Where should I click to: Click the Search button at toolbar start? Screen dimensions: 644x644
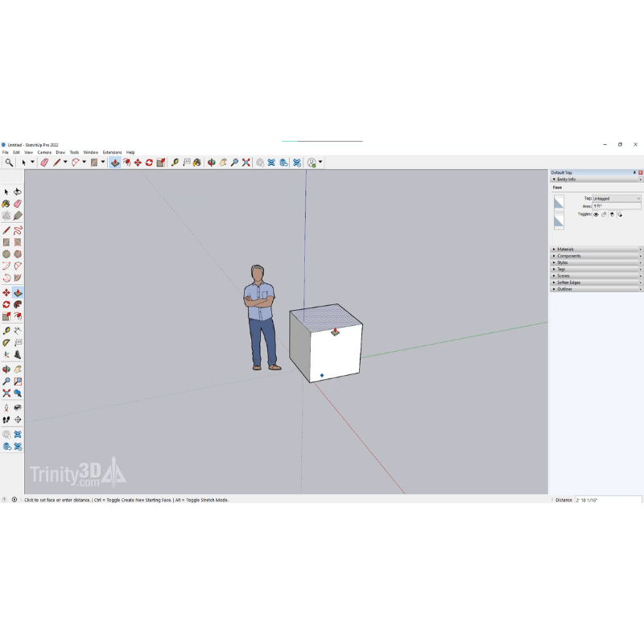pos(9,163)
